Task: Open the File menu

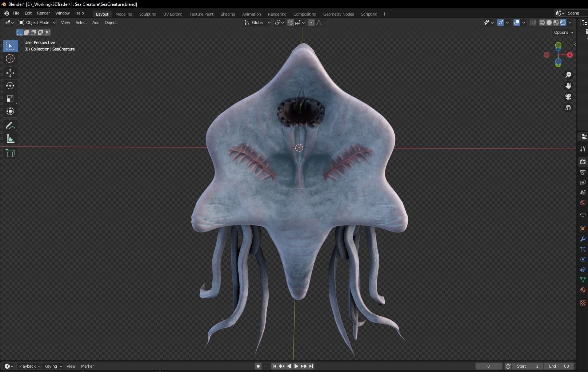Action: pyautogui.click(x=16, y=13)
